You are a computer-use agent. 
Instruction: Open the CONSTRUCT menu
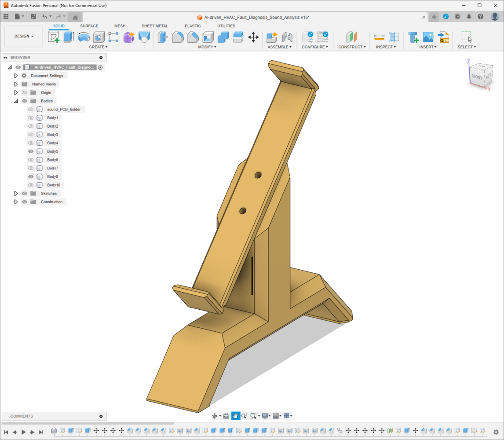[352, 47]
